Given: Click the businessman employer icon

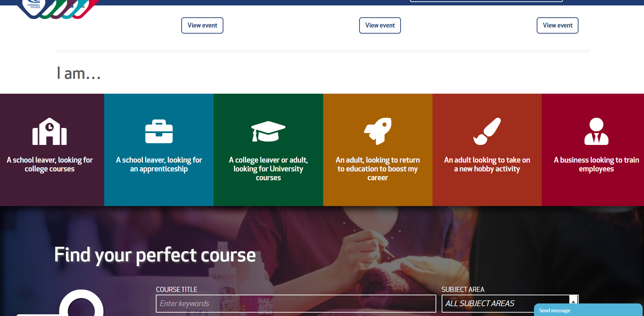Looking at the screenshot, I should coord(596,131).
